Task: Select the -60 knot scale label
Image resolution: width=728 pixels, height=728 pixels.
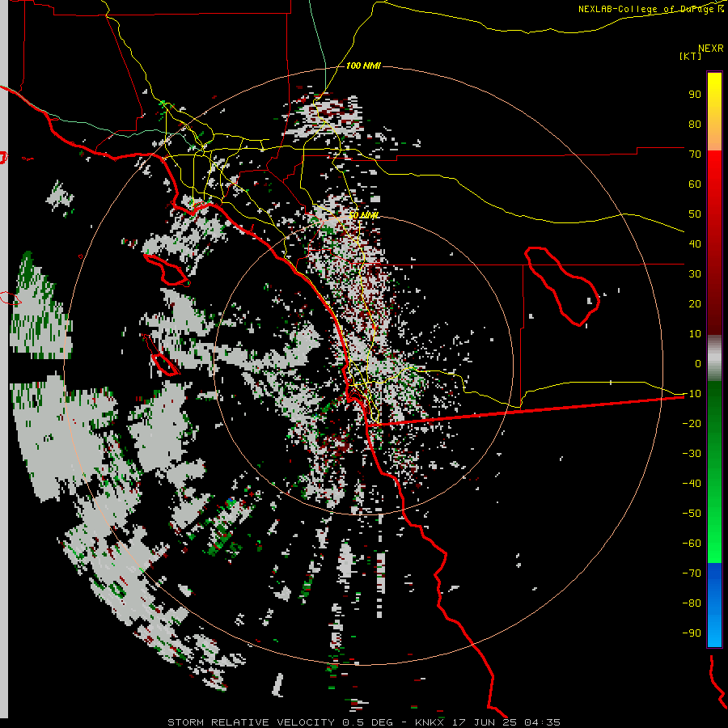Action: point(692,544)
